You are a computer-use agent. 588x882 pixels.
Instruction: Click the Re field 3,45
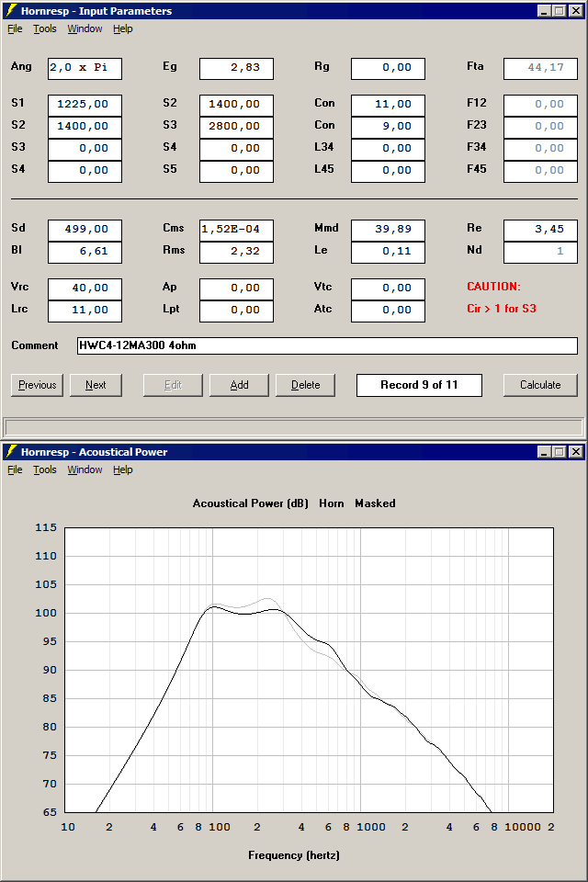pyautogui.click(x=541, y=230)
